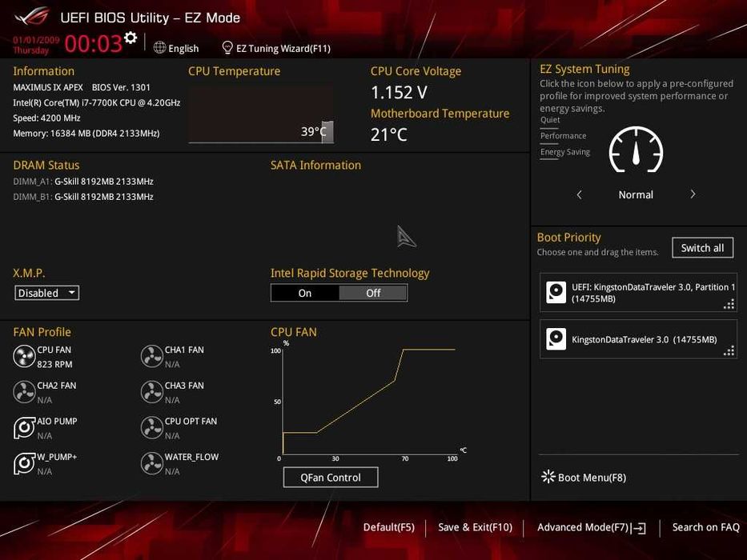Viewport: 747px width, 560px height.
Task: Open Search on FAQ
Action: (705, 527)
